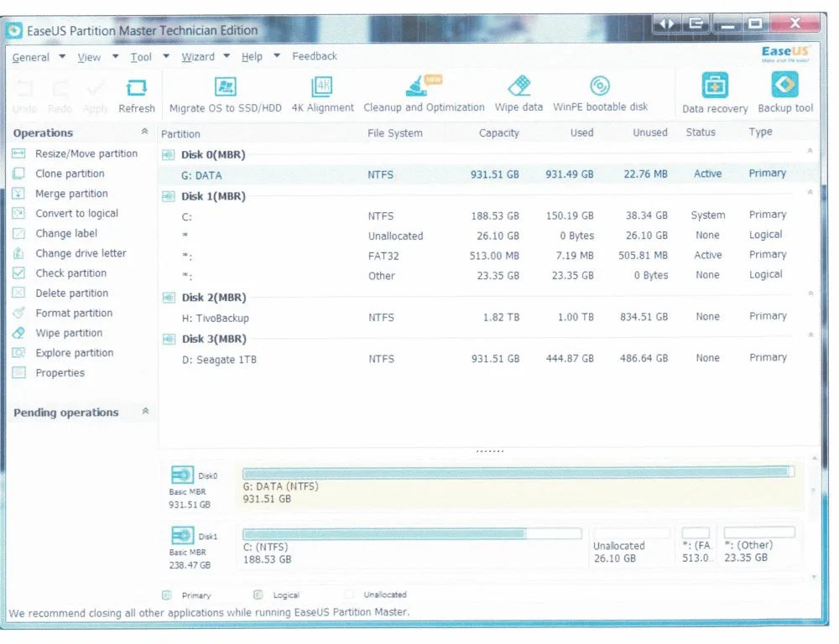839x644 pixels.
Task: Sort by the Status column header
Action: pos(701,132)
